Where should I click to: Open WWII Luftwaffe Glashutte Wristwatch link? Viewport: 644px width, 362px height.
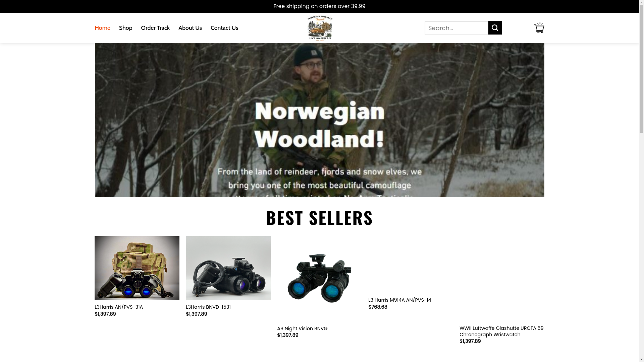point(501,331)
